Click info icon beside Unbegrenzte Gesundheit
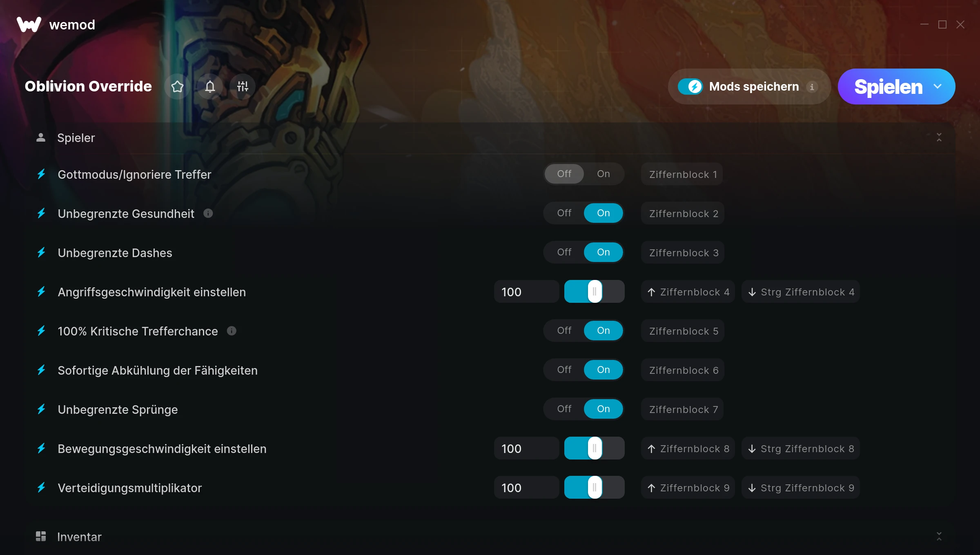 pyautogui.click(x=208, y=213)
